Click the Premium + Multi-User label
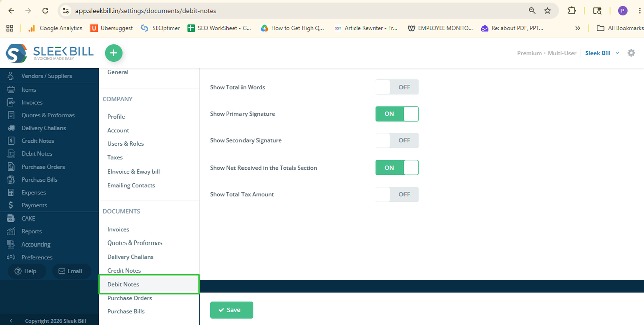 pos(546,53)
